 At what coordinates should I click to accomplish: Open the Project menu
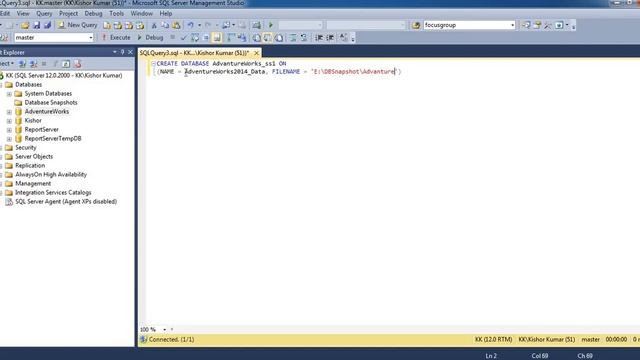pos(68,13)
